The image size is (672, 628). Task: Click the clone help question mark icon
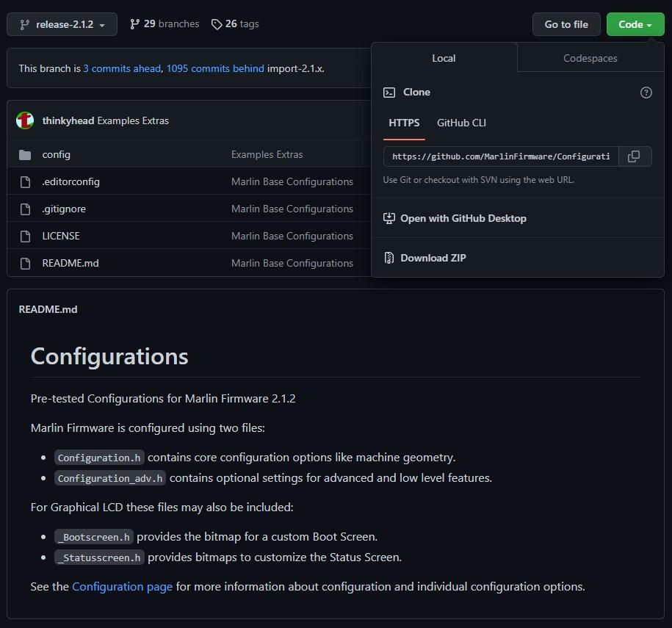[646, 93]
